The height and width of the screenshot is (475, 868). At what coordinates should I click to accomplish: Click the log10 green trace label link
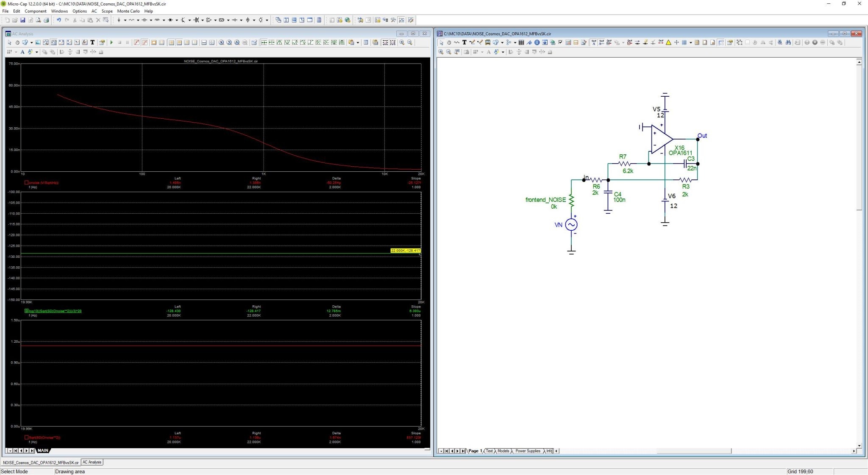[x=55, y=311]
